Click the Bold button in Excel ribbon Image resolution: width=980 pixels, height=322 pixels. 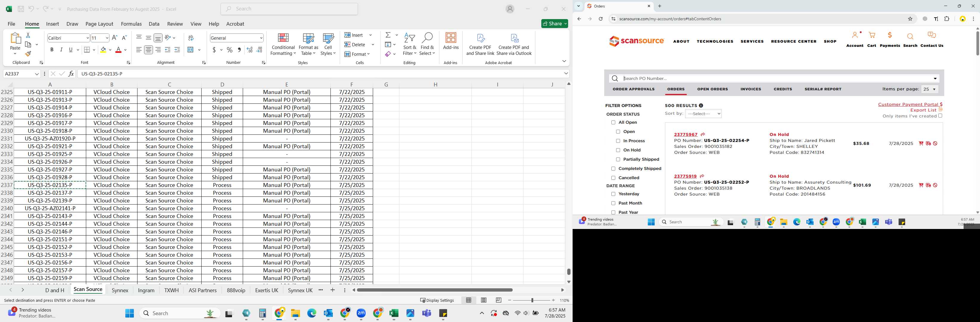(52, 50)
